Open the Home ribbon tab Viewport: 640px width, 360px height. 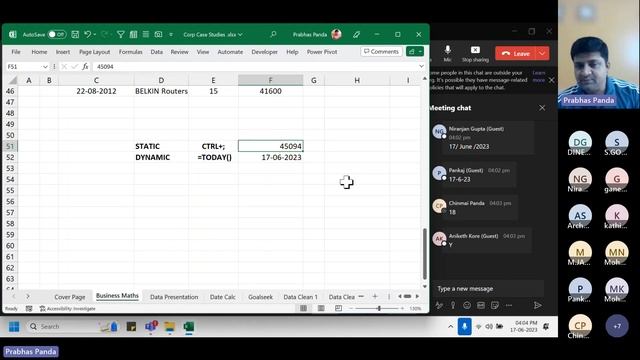(39, 52)
